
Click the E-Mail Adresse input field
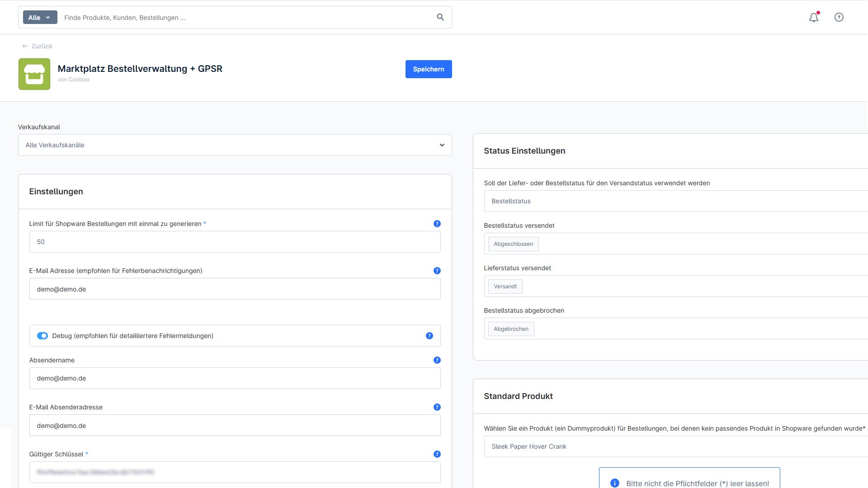[235, 289]
